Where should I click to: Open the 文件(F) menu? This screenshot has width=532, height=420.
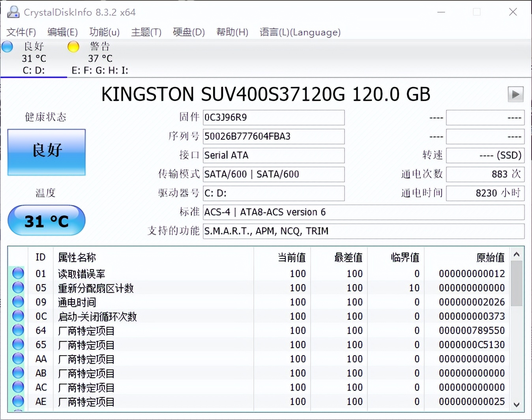pyautogui.click(x=21, y=32)
